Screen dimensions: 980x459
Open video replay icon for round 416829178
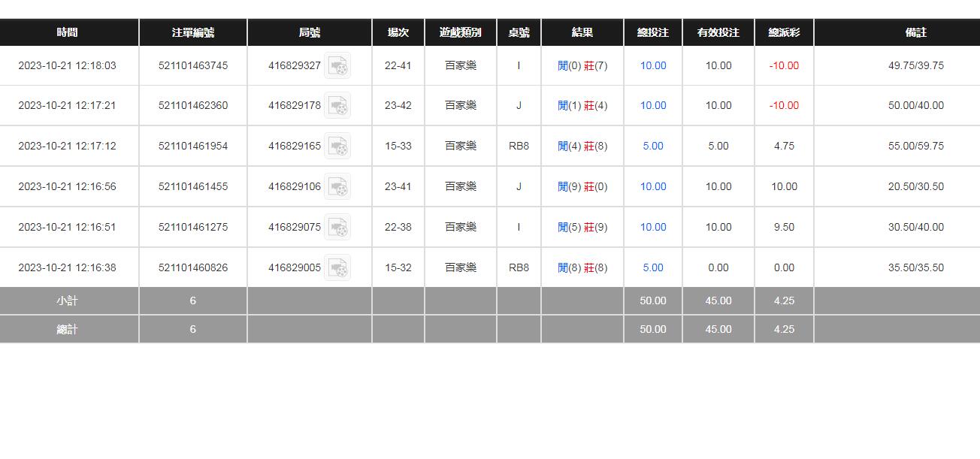(337, 106)
